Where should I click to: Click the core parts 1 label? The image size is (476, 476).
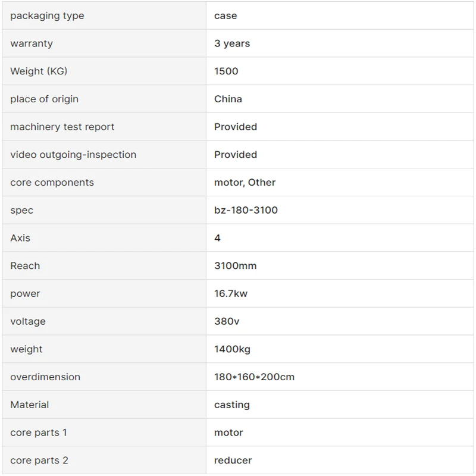[39, 433]
